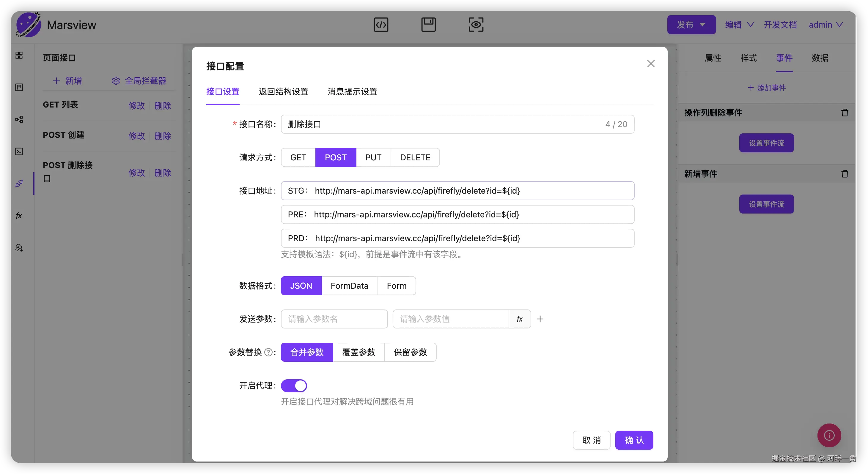Click the 确认 confirm button

click(x=634, y=440)
